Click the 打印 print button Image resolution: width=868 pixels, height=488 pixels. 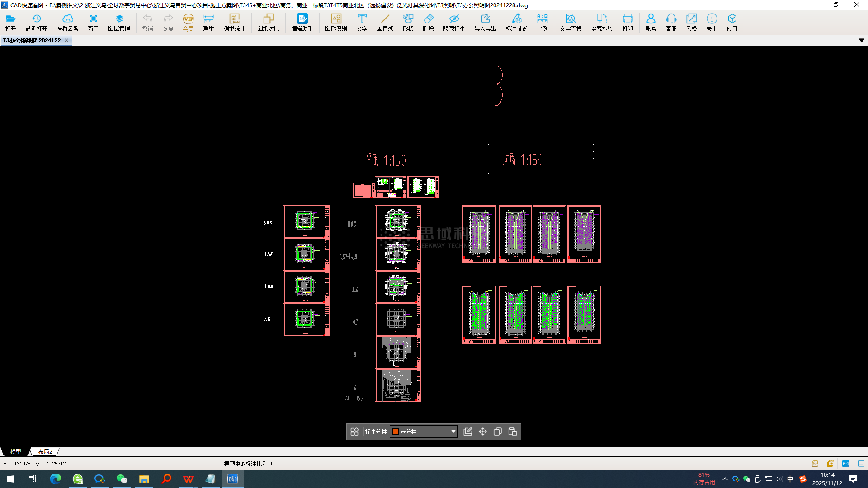[x=627, y=22]
